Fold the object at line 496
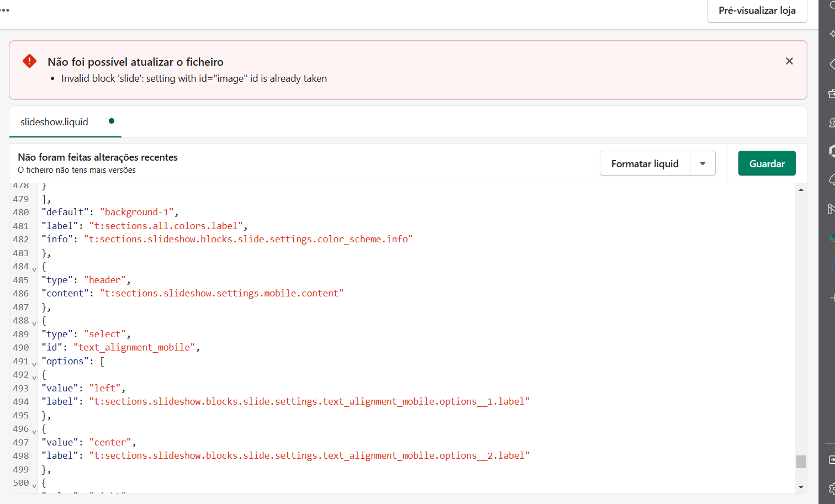 (x=34, y=432)
